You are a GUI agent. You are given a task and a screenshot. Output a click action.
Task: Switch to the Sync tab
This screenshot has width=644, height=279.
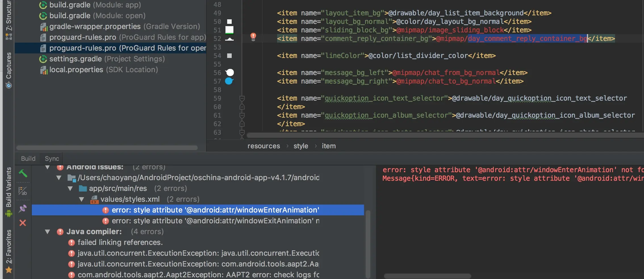(x=52, y=159)
